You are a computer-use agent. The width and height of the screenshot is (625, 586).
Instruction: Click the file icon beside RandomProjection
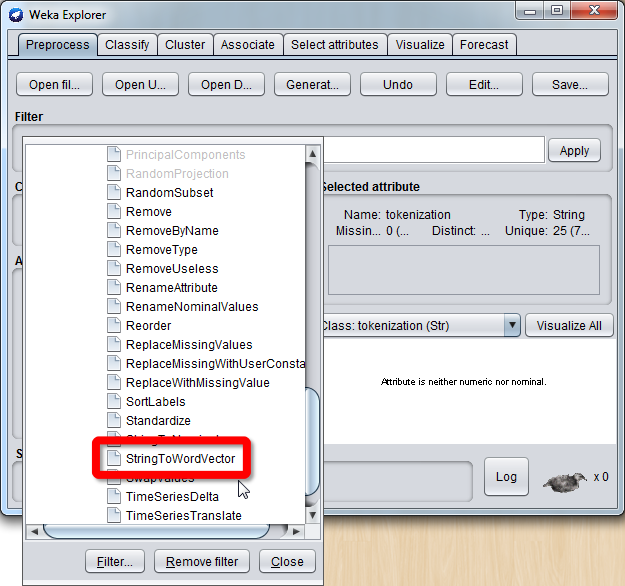point(114,173)
